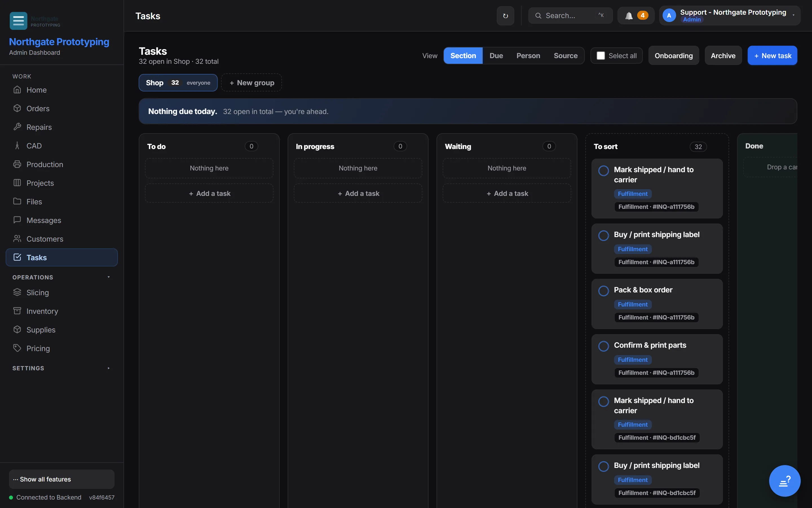Click the Slicing layers icon
Viewport: 812px width, 508px height.
17,292
